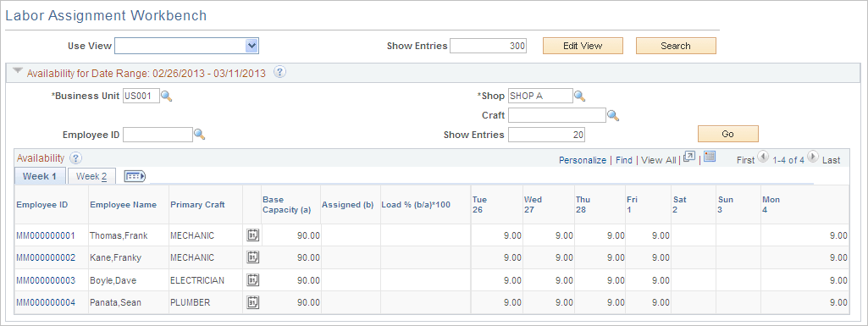The width and height of the screenshot is (868, 326).
Task: Click Base Capacity (a) column header
Action: point(287,204)
